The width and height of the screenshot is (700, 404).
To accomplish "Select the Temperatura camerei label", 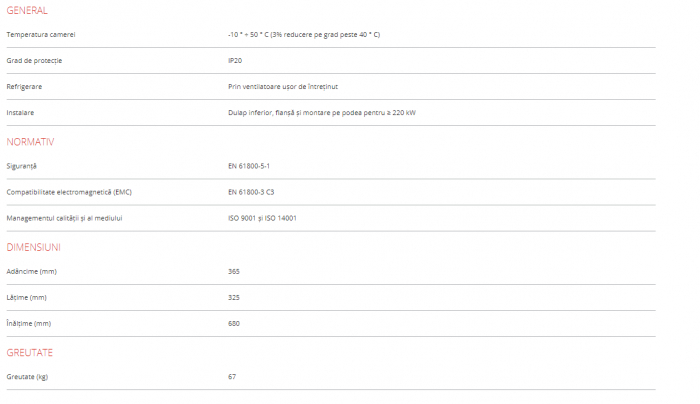I will [41, 35].
